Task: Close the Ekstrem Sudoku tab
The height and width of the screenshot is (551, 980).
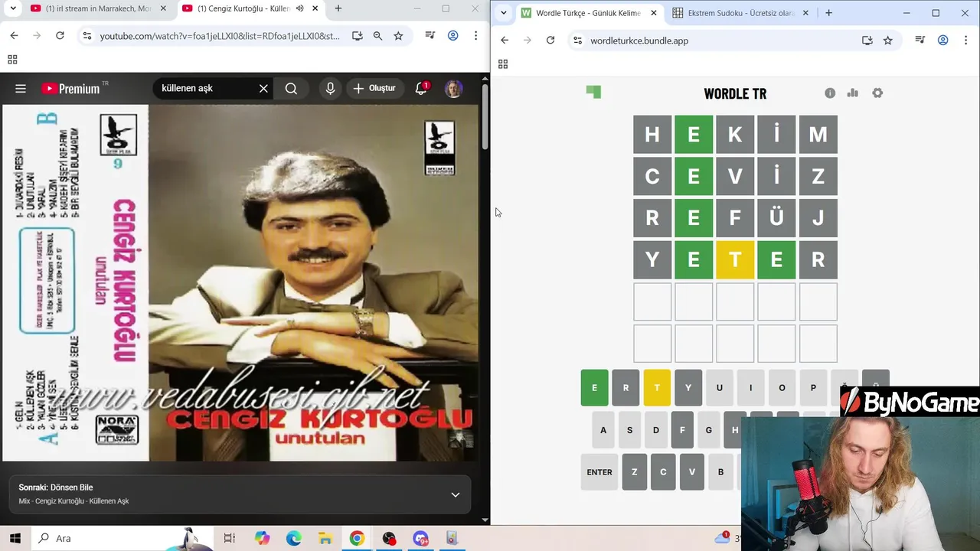Action: click(805, 13)
